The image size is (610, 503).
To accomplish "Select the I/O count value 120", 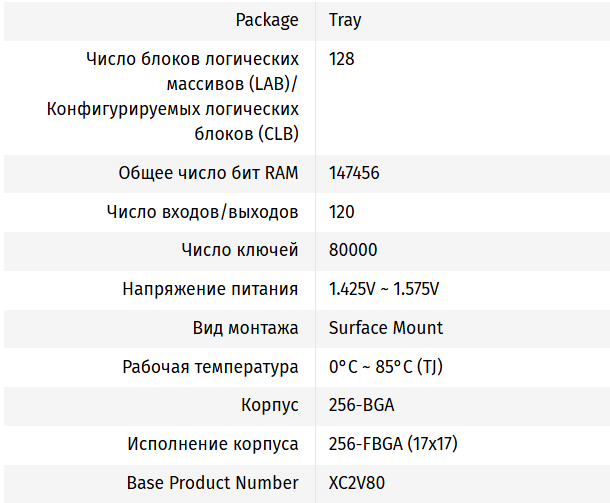I will [x=341, y=212].
